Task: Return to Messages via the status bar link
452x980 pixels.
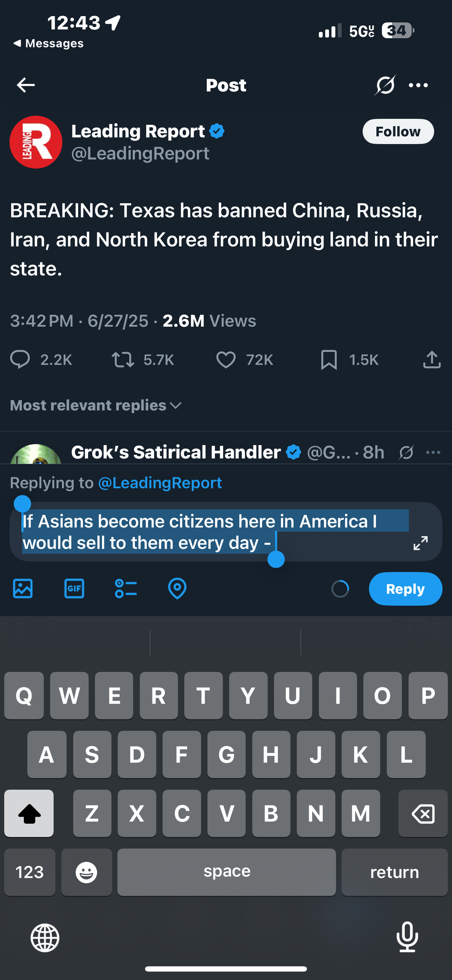Action: [48, 43]
